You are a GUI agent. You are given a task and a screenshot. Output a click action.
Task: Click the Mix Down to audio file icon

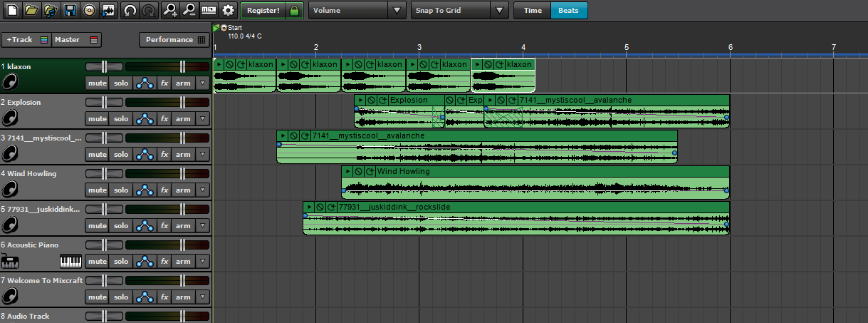(108, 10)
